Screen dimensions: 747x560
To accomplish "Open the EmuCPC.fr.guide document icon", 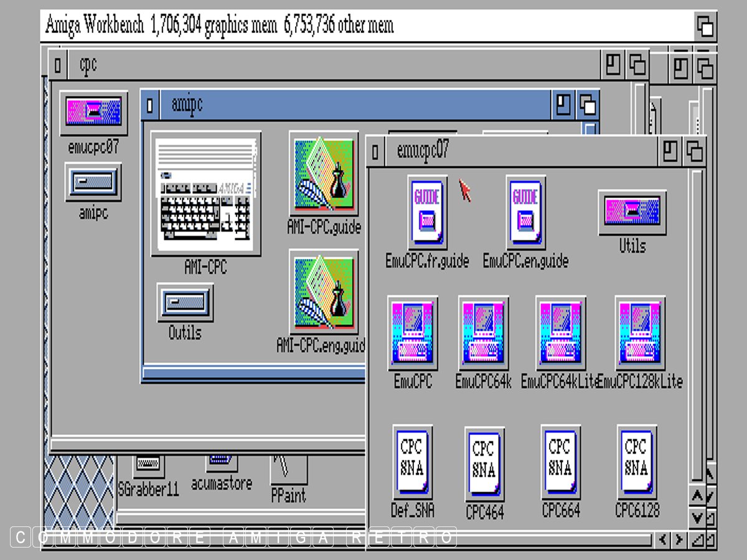I will (427, 213).
